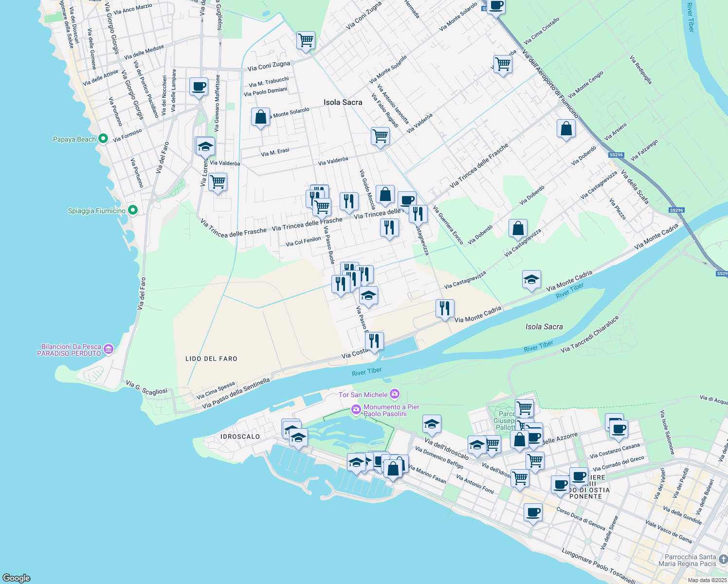Click the LIDO DEL FARO area label

point(211,359)
